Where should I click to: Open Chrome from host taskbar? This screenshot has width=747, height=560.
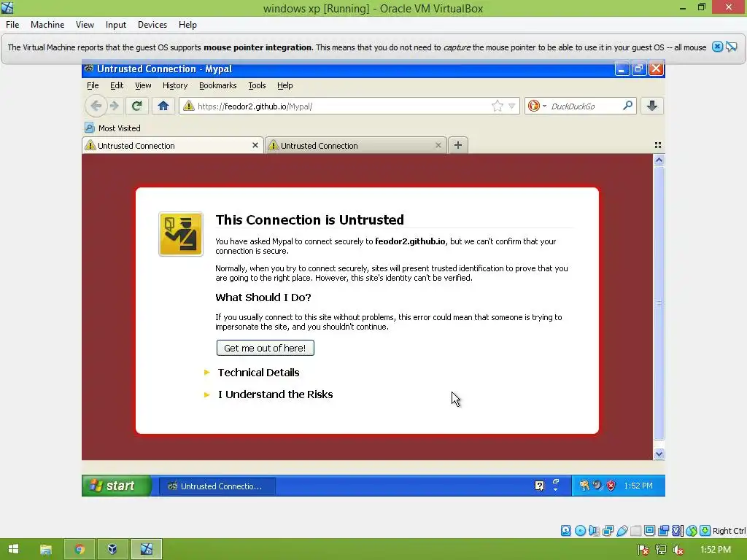point(80,550)
